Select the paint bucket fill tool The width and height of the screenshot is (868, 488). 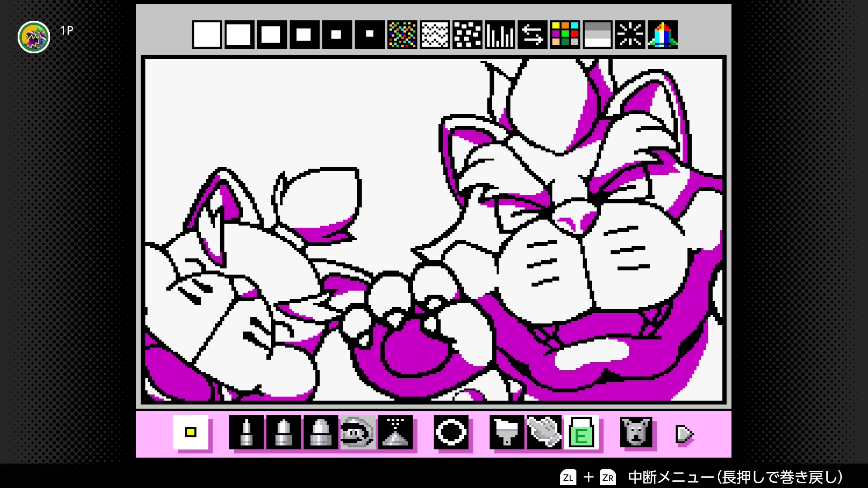[506, 432]
